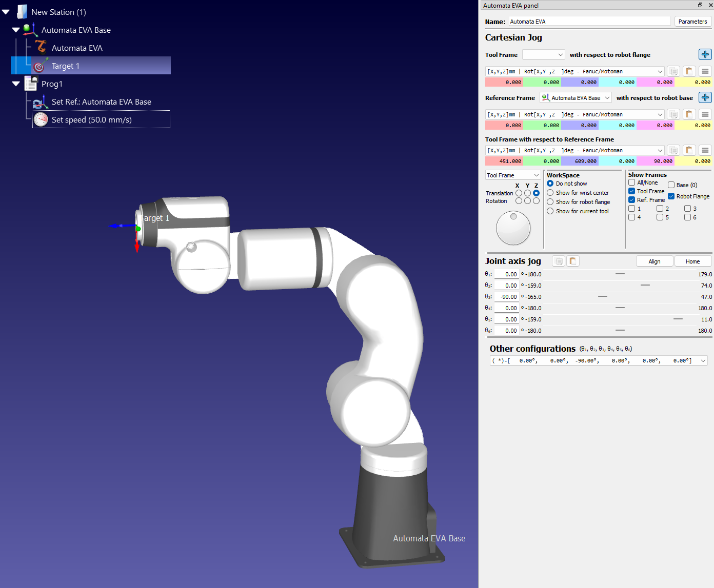Click the plus button beside Tool Frame row
The height and width of the screenshot is (588, 714).
point(705,54)
